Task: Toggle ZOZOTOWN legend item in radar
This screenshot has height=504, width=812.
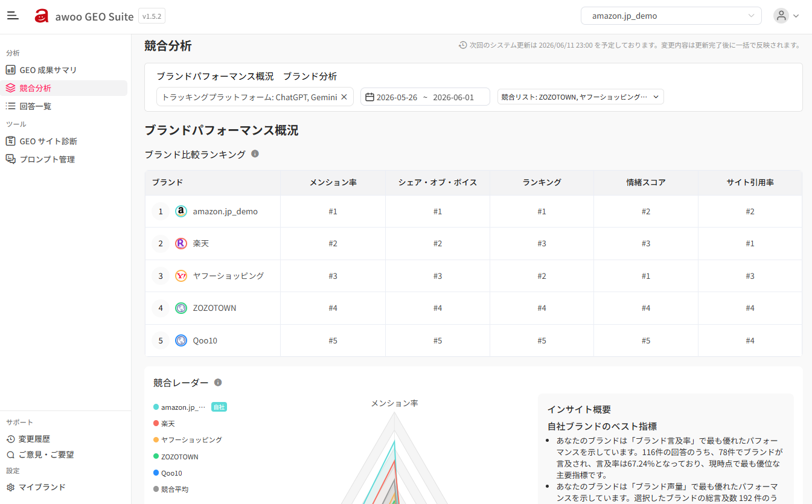Action: [176, 457]
